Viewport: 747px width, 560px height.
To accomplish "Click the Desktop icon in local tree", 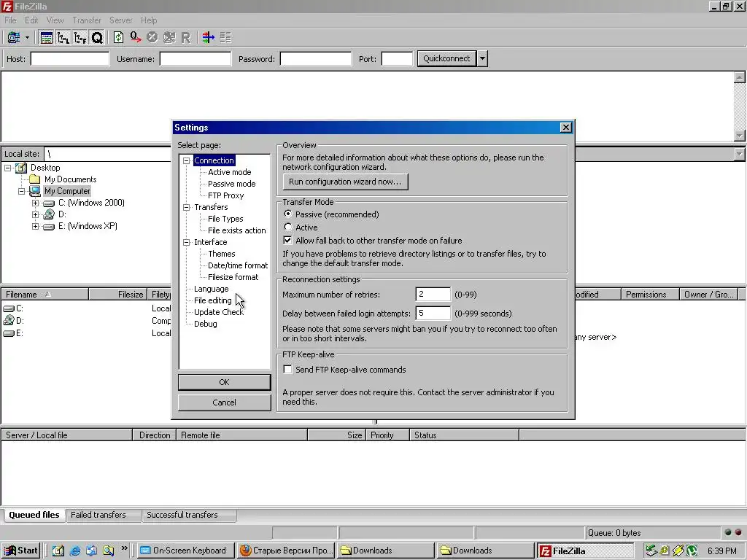I will 21,168.
